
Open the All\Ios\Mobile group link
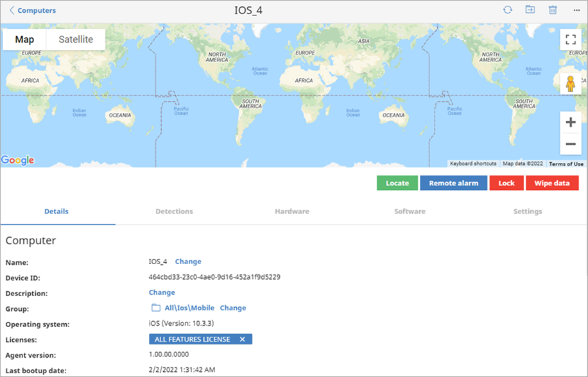tap(189, 308)
